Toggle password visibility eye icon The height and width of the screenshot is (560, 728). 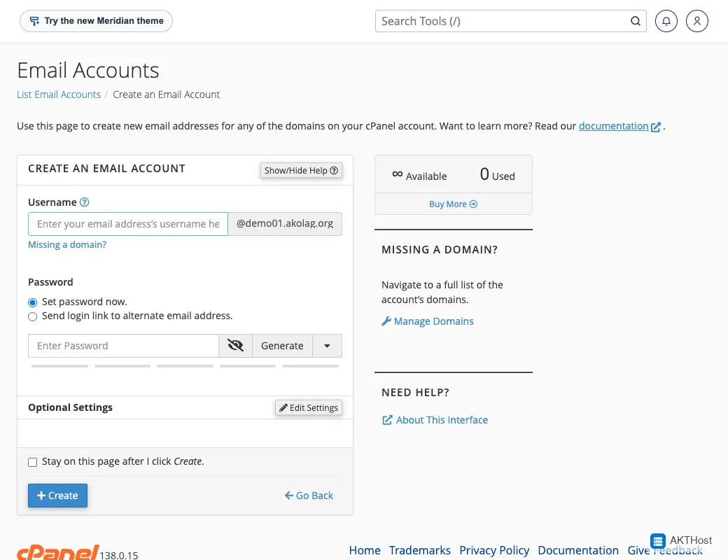click(235, 346)
